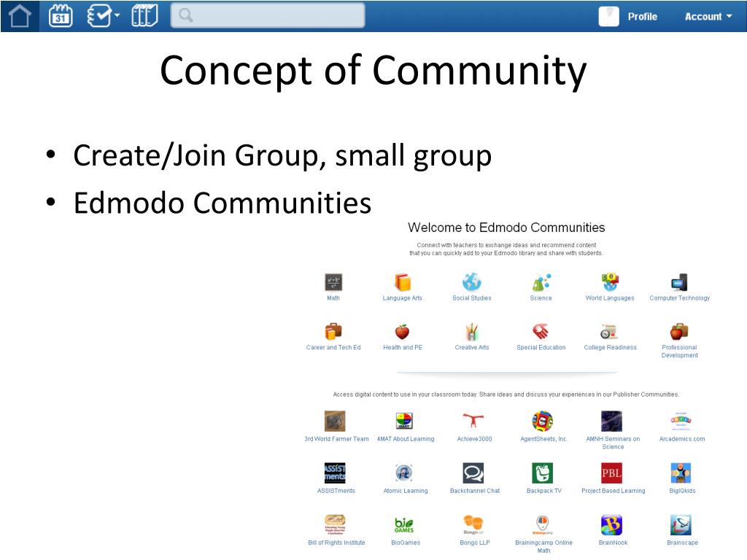Open the assignments checklist icon
Image resolution: width=747 pixels, height=560 pixels.
click(99, 16)
